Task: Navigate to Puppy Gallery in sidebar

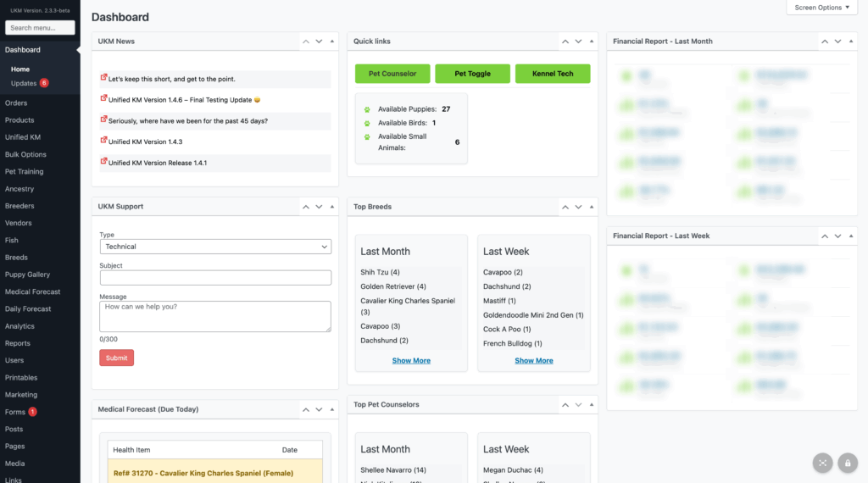Action: [28, 275]
